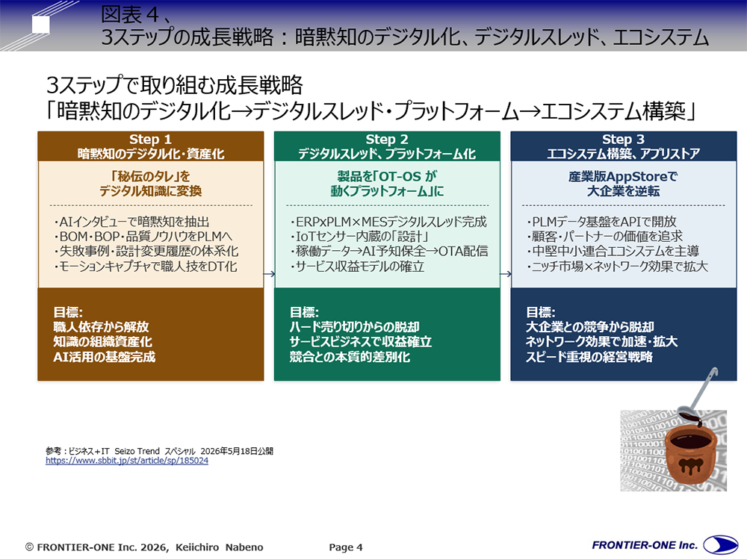The width and height of the screenshot is (747, 560).
Task: Click the line BOM・BOP・品質ノウハウをPLMへ
Action: (143, 237)
